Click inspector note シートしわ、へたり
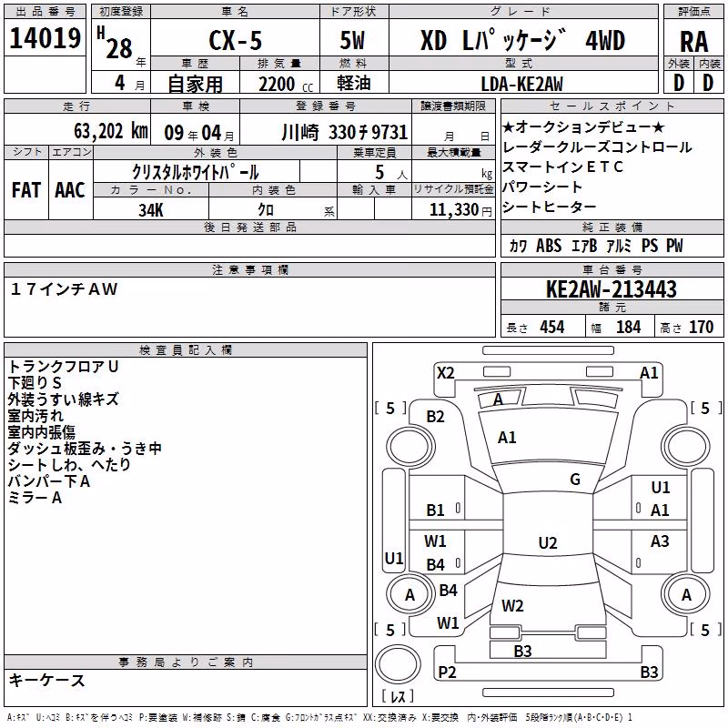 point(70,465)
